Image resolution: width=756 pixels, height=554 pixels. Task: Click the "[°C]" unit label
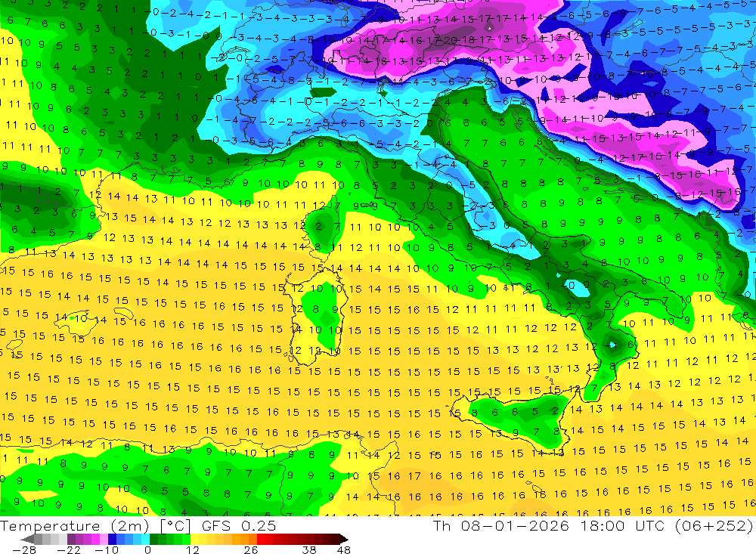[x=175, y=525]
